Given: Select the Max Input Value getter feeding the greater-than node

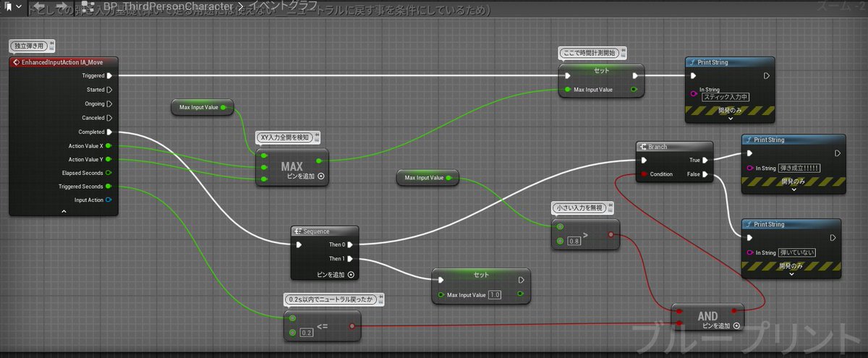Looking at the screenshot, I should tap(427, 177).
